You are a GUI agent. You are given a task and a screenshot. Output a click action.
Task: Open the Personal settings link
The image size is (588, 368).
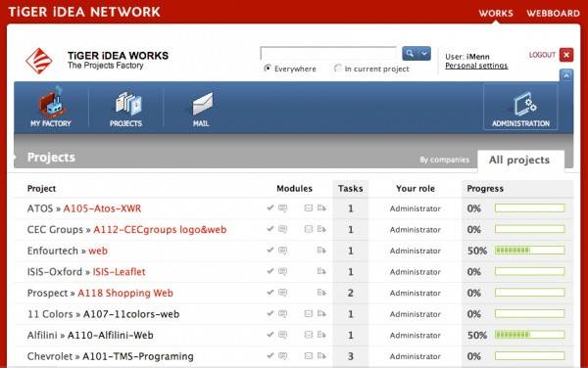point(476,66)
